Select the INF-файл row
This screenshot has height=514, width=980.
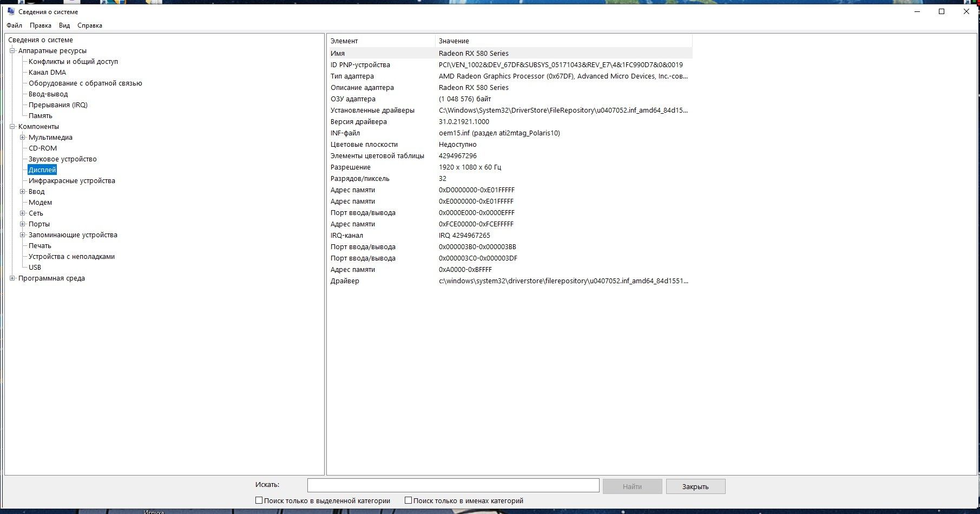pyautogui.click(x=510, y=133)
